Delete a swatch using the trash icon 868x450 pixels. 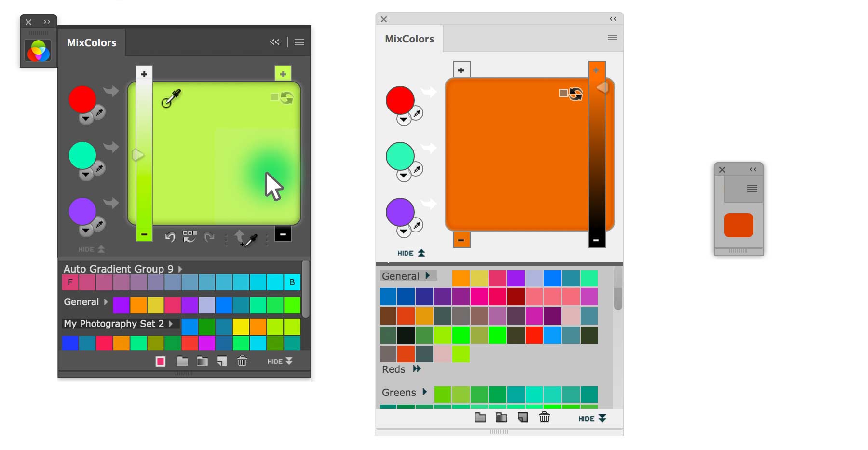243,361
